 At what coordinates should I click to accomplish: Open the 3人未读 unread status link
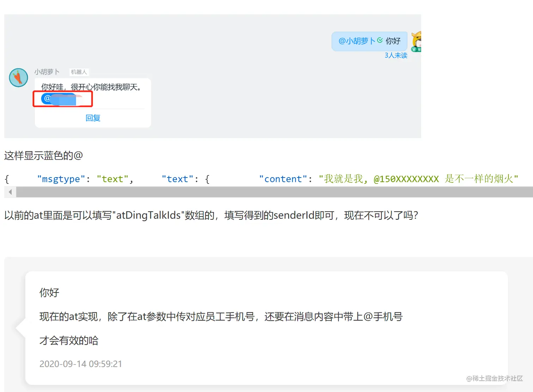[396, 55]
